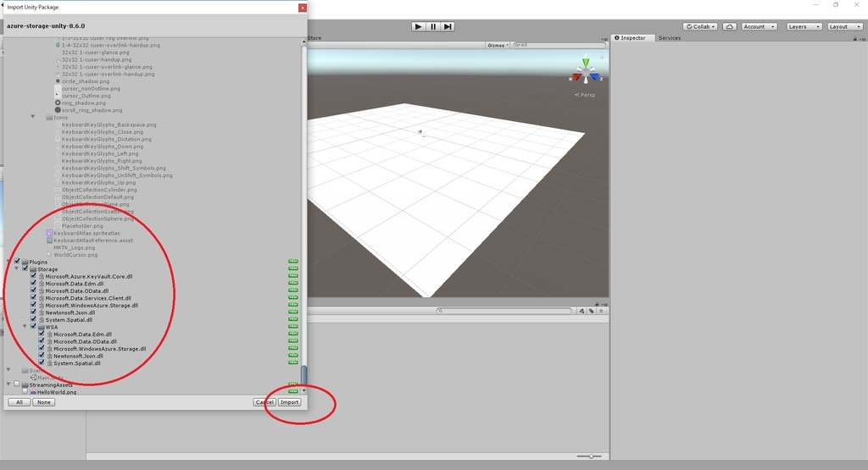The width and height of the screenshot is (868, 470).
Task: Click the Storage folder icon
Action: (x=33, y=269)
